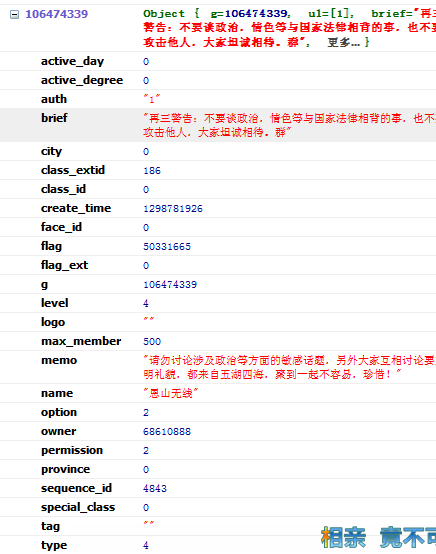Image resolution: width=436 pixels, height=554 pixels.
Task: Select the option property name
Action: click(x=59, y=412)
